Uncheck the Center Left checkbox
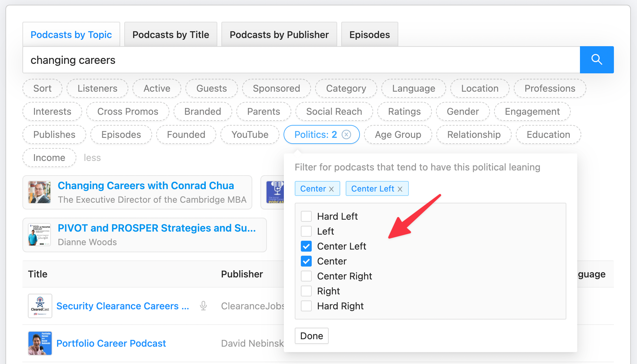The width and height of the screenshot is (637, 364). 306,246
